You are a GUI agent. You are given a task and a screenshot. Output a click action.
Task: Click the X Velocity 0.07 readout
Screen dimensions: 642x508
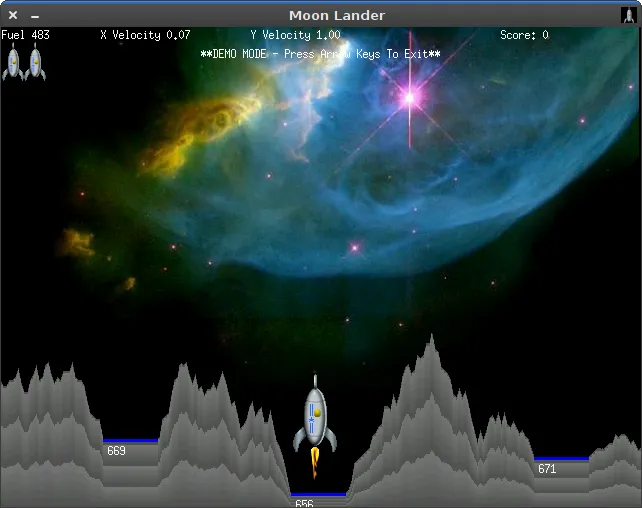145,35
